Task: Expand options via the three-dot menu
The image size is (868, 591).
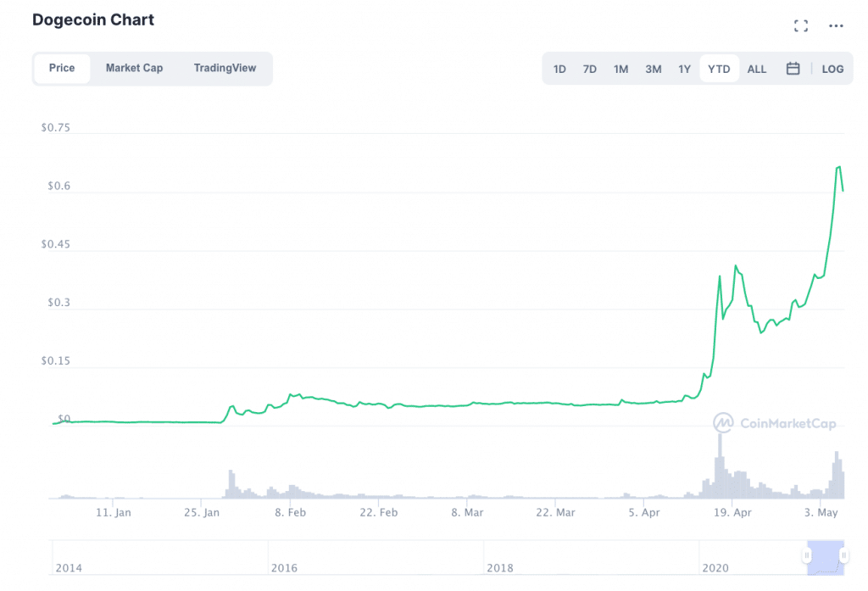Action: (x=836, y=25)
